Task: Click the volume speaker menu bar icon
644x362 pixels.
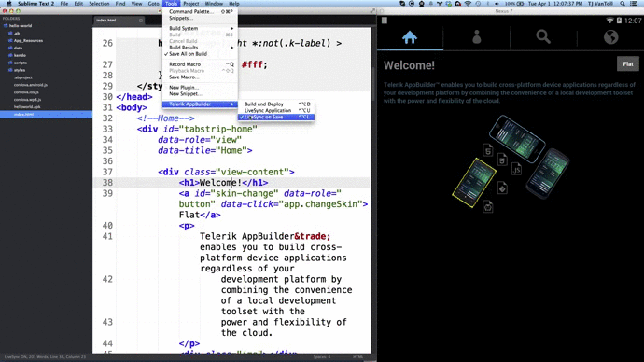Action: pos(497,4)
